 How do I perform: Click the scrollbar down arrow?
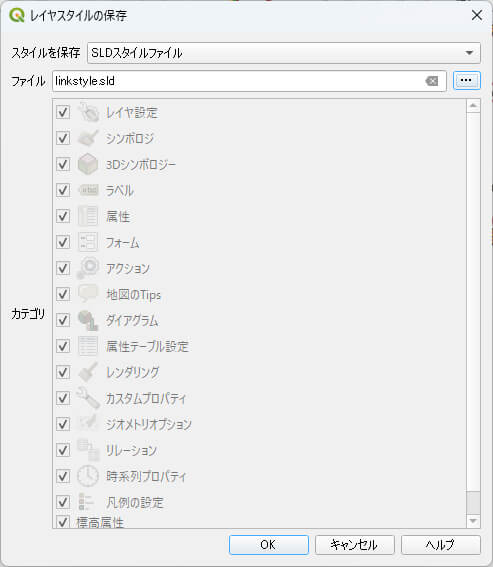coord(473,521)
